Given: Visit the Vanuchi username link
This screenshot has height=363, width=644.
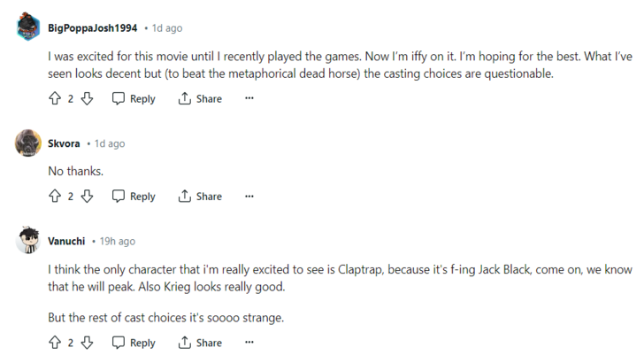Looking at the screenshot, I should tap(66, 241).
